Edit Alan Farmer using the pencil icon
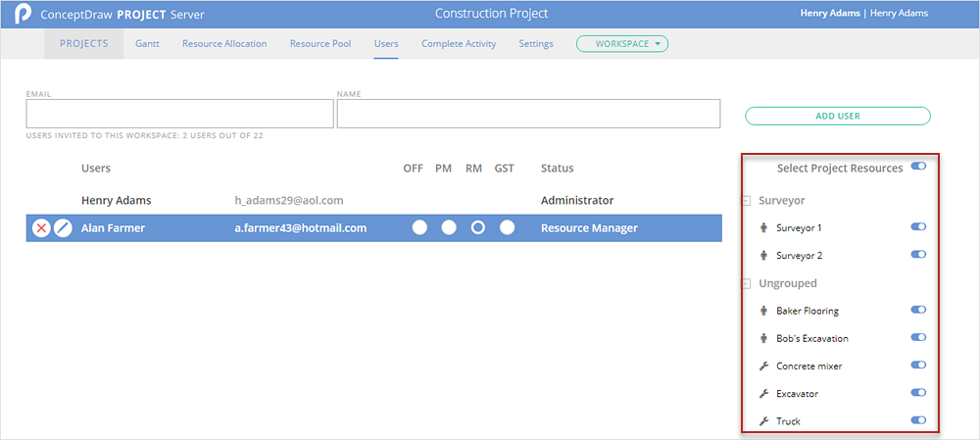 [63, 228]
